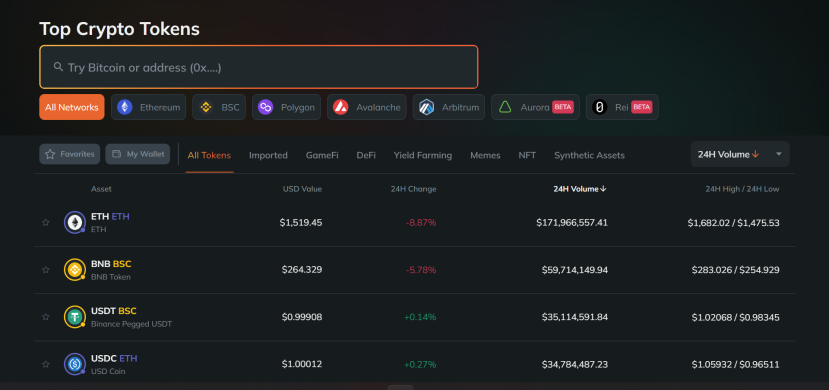This screenshot has width=829, height=390.
Task: Filter by Ethereum network icon
Action: pyautogui.click(x=125, y=107)
